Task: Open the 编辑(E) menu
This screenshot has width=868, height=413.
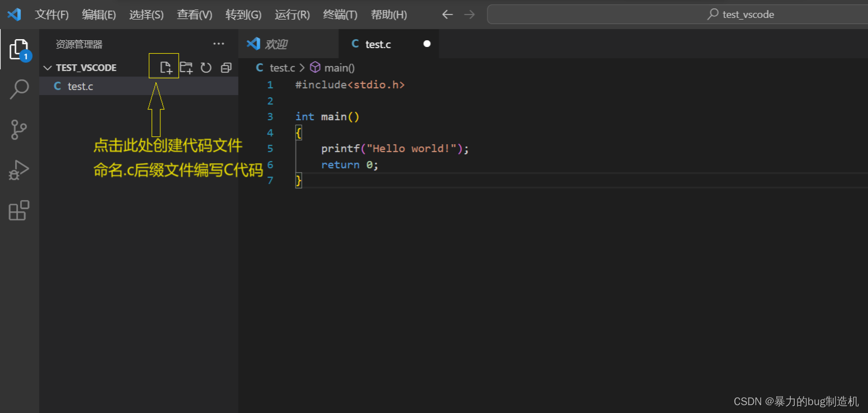Action: (99, 15)
